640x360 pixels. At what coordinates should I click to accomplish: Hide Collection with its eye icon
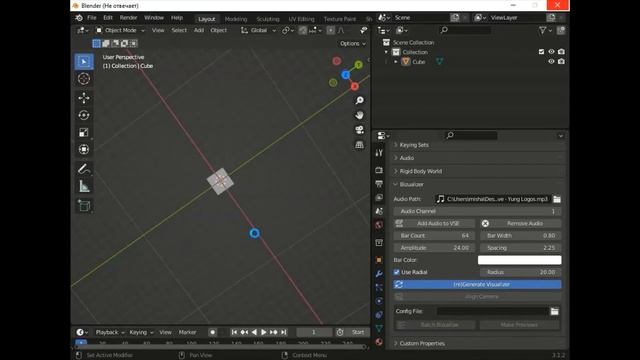551,52
